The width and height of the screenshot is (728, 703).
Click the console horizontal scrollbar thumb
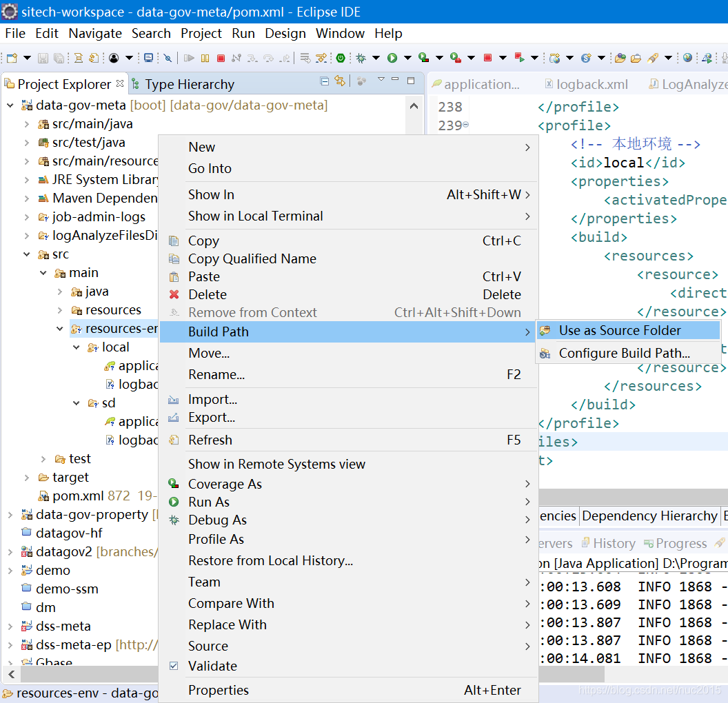click(x=571, y=674)
